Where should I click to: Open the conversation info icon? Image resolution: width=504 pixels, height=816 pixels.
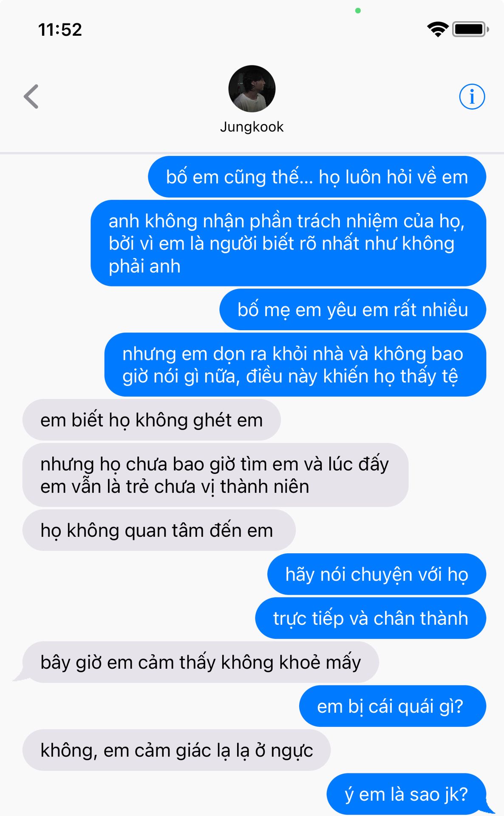472,96
